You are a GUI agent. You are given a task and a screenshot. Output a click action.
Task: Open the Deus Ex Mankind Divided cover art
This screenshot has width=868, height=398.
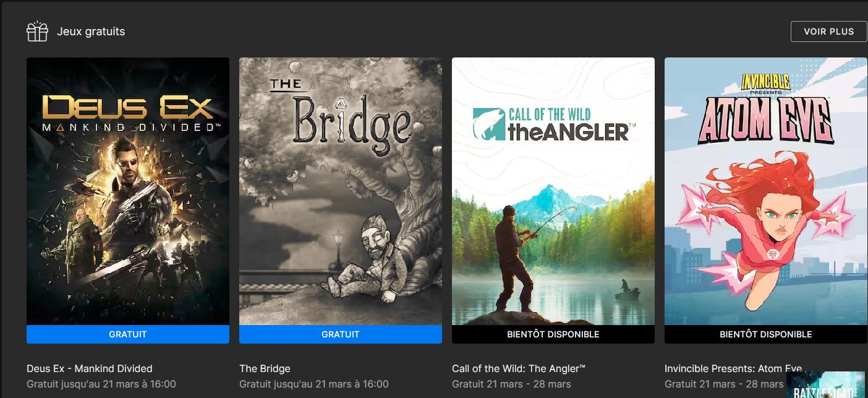[128, 192]
